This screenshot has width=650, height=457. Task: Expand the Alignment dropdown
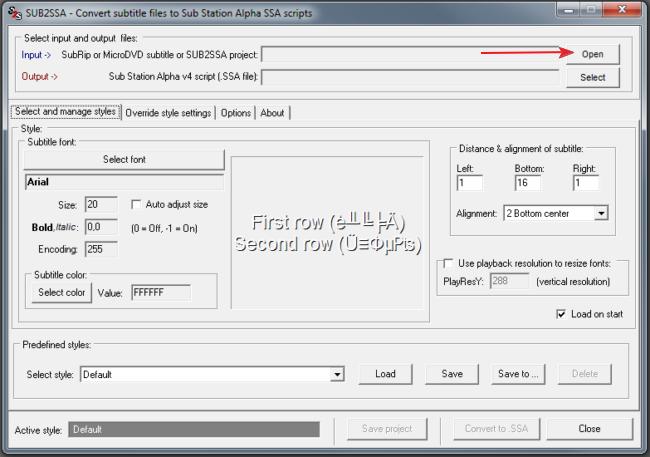[x=600, y=213]
